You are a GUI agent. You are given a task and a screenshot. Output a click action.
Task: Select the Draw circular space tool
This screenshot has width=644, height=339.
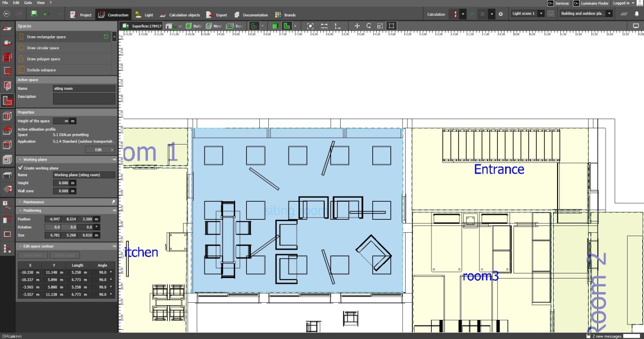click(43, 48)
